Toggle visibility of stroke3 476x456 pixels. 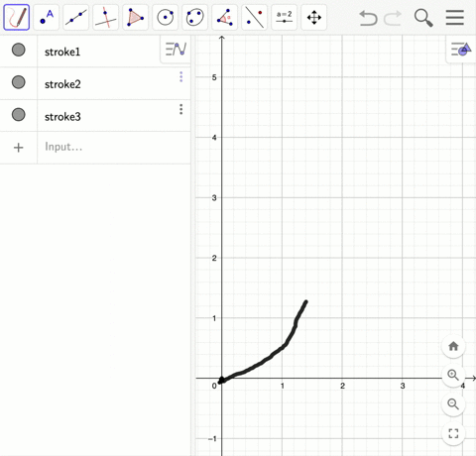coord(19,114)
